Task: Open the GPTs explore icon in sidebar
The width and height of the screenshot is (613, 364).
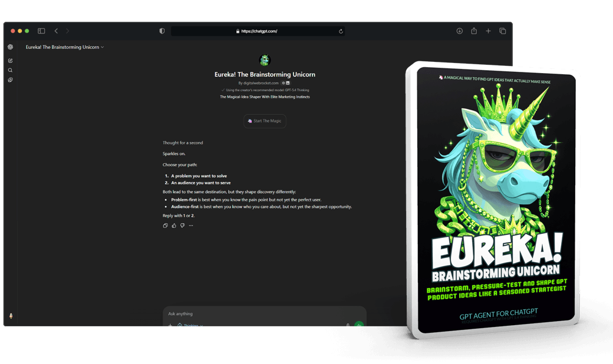Action: coord(10,80)
